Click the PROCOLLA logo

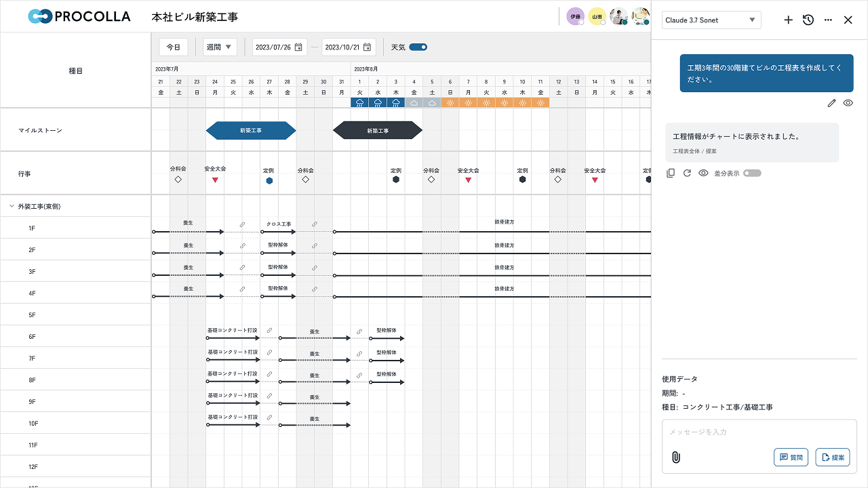(79, 16)
